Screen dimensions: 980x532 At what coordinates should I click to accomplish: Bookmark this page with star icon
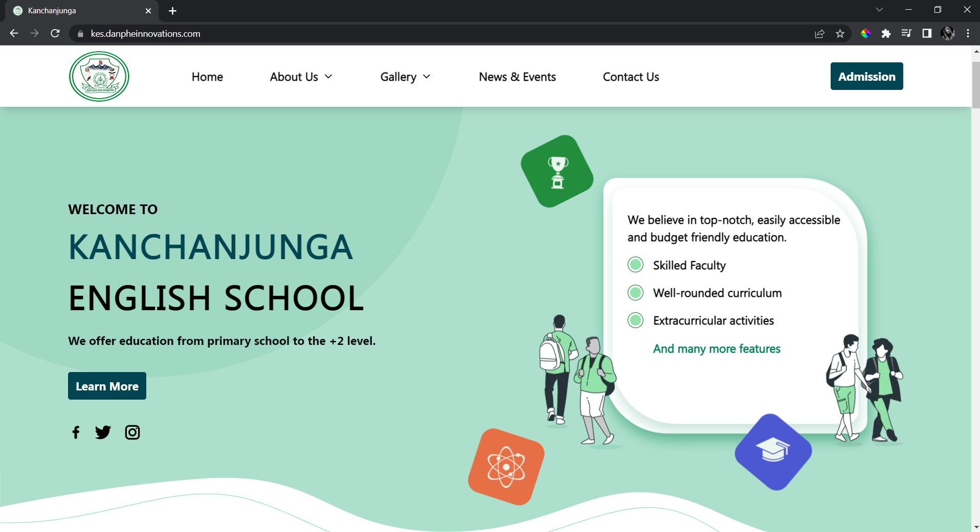pyautogui.click(x=840, y=34)
